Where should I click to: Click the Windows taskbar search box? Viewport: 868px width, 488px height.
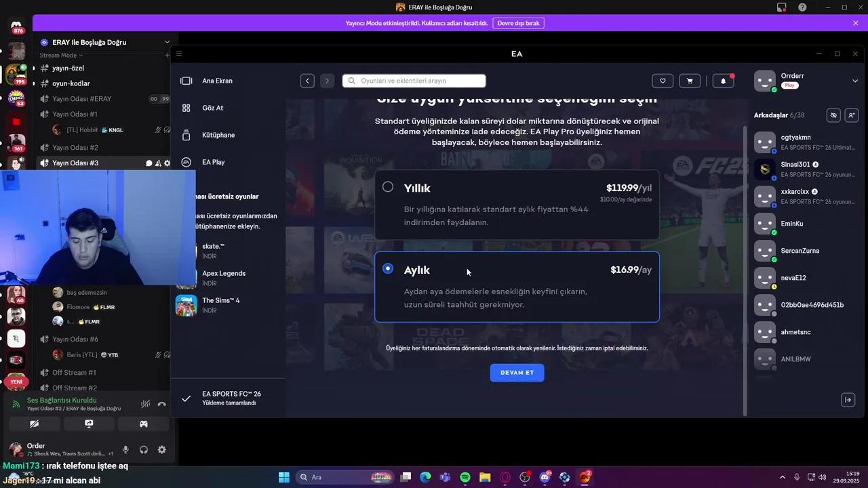[x=345, y=477]
